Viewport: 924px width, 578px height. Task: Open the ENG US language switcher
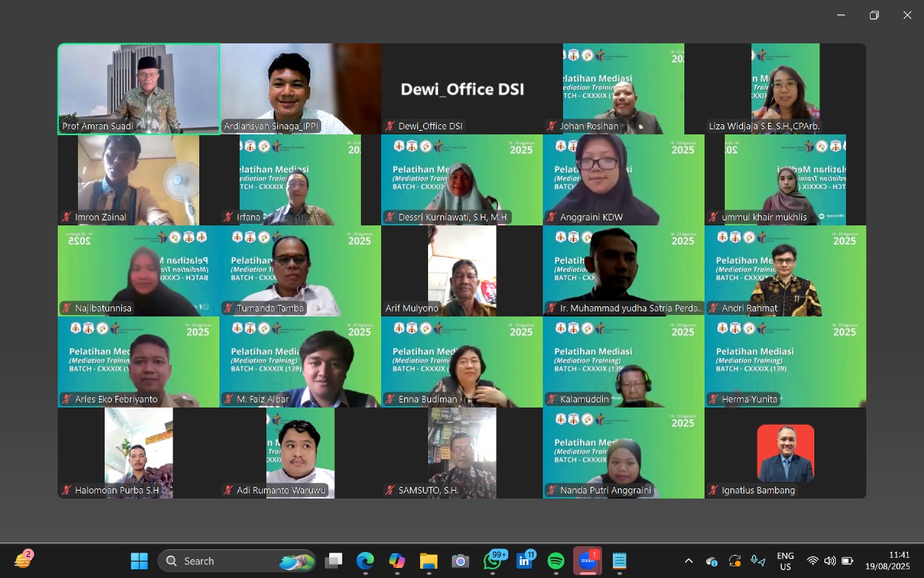coord(785,561)
